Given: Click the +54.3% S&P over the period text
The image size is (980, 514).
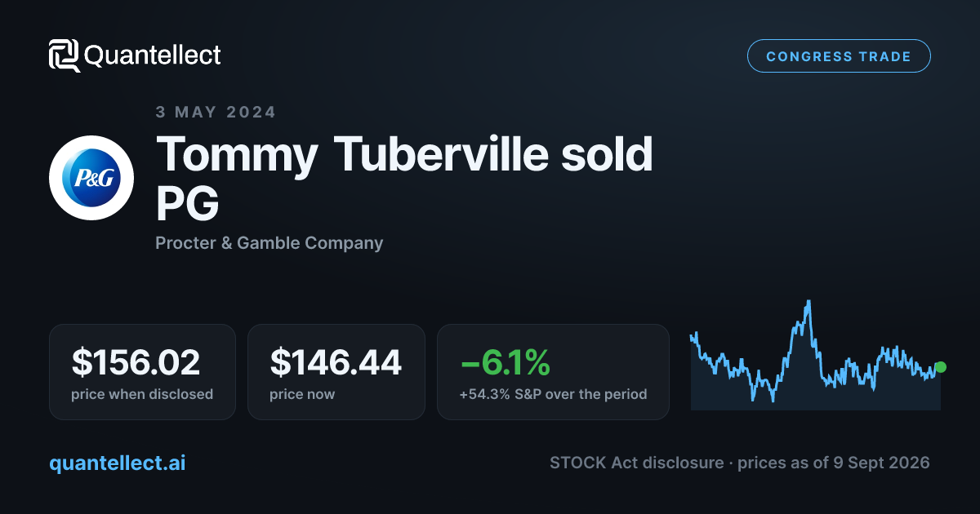Looking at the screenshot, I should click(x=553, y=394).
